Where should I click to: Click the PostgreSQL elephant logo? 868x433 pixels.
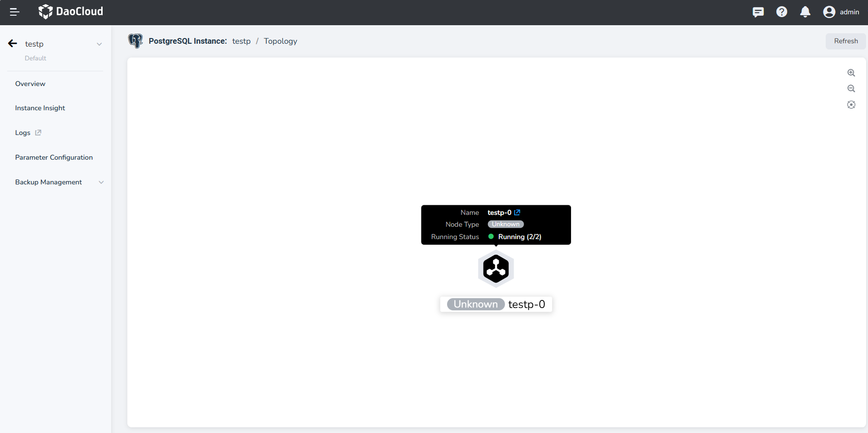(135, 41)
